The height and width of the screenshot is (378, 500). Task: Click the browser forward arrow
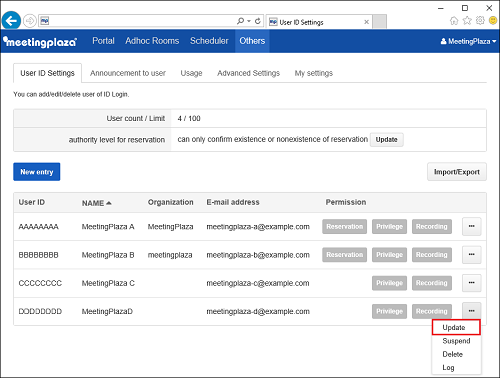point(30,21)
